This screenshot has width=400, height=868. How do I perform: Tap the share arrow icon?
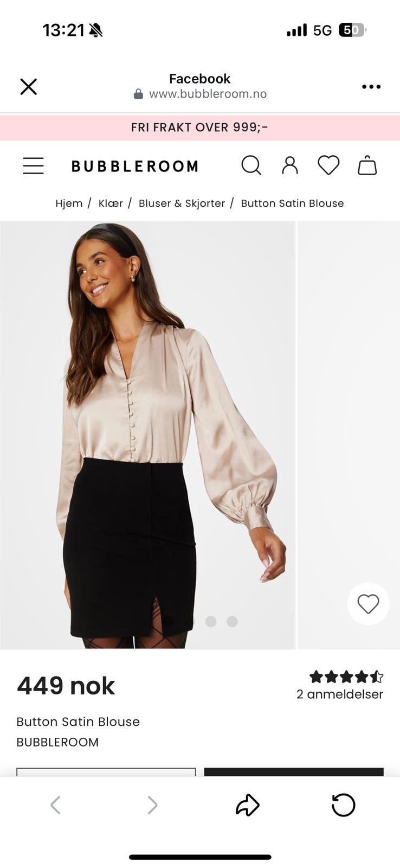pos(248,805)
